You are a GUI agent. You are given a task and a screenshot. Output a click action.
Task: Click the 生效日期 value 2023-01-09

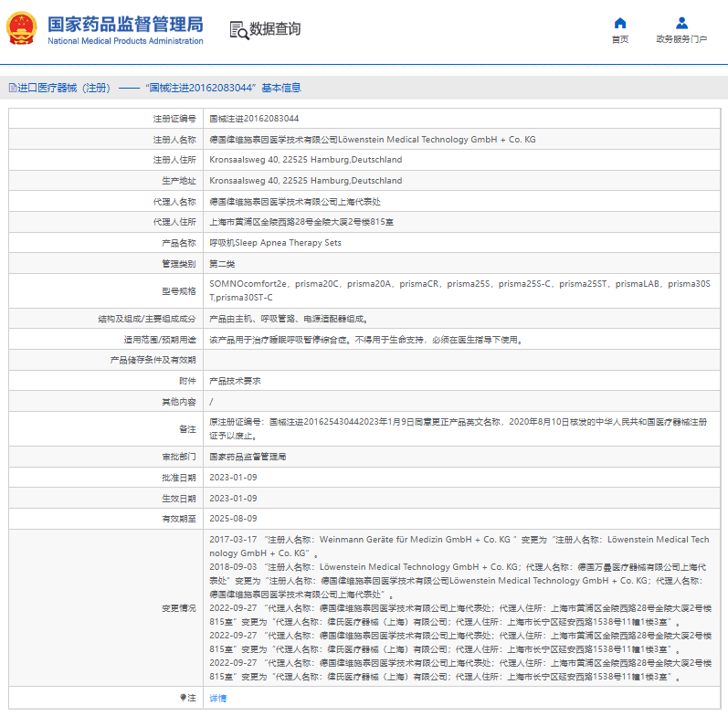[233, 499]
